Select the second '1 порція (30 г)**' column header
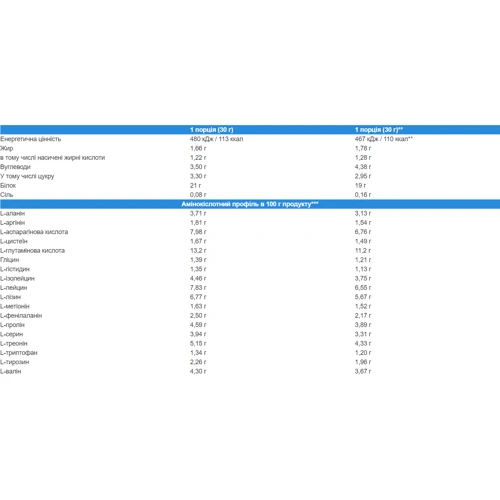 [x=379, y=130]
